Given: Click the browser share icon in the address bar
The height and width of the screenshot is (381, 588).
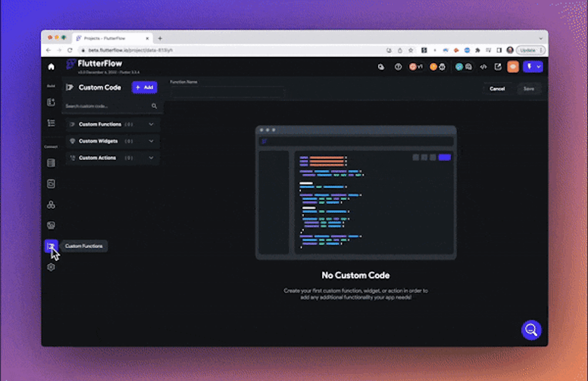Looking at the screenshot, I should click(400, 50).
